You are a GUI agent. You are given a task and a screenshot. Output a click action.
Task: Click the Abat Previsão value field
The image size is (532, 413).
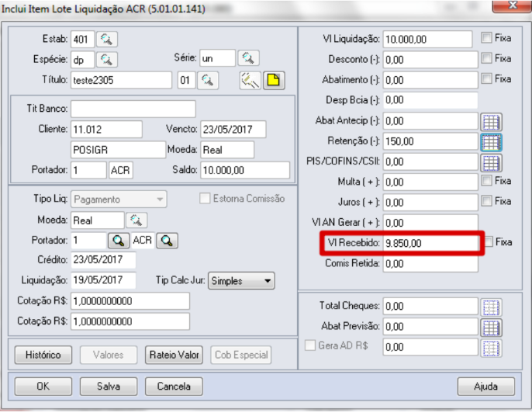pos(430,327)
